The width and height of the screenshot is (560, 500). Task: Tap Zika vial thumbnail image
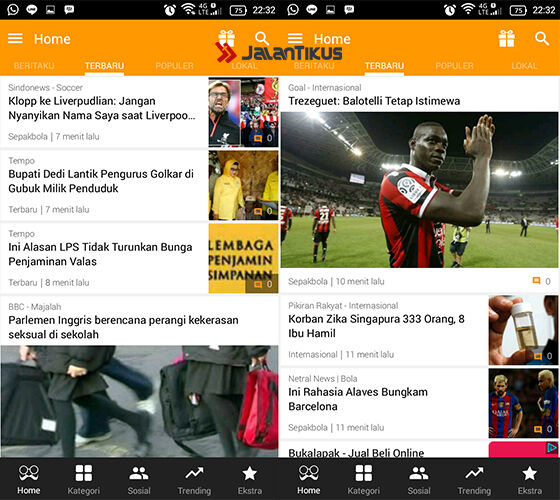click(x=523, y=330)
